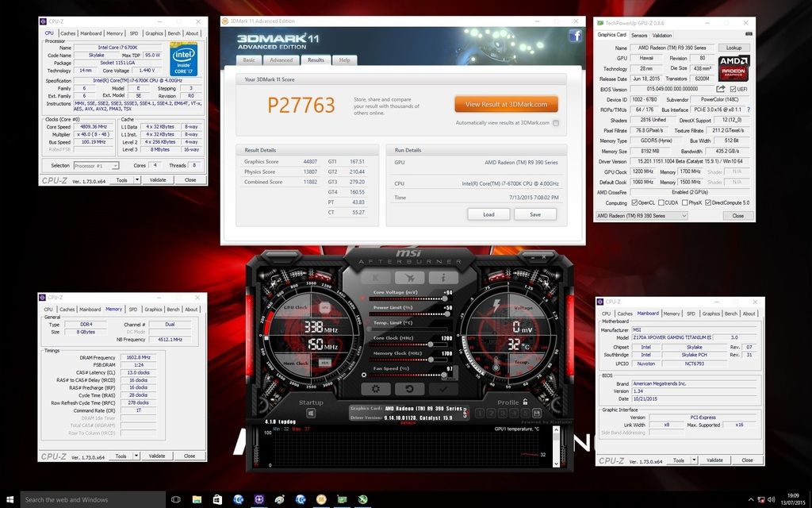This screenshot has height=508, width=812.
Task: Open Task View on the taskbar
Action: click(x=175, y=500)
